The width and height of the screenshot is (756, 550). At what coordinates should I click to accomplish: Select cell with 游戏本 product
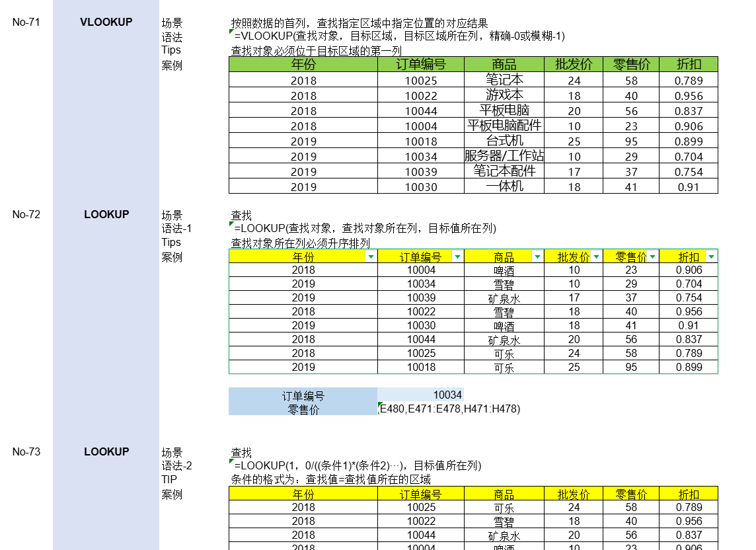coord(504,95)
